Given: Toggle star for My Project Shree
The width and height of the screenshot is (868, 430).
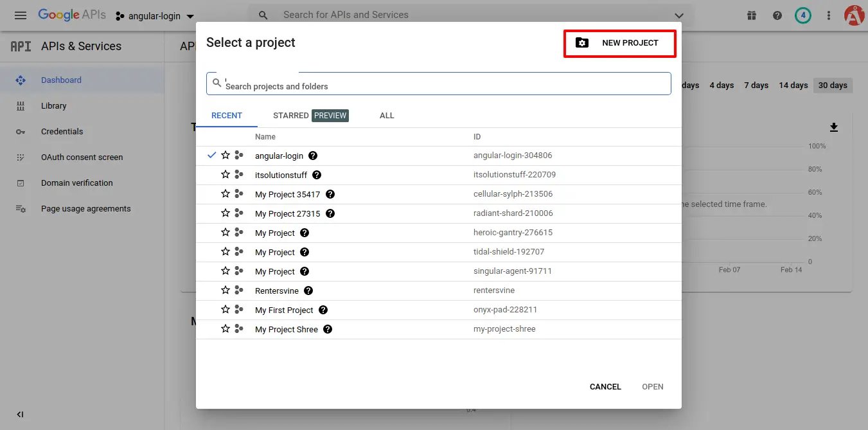Looking at the screenshot, I should click(x=226, y=329).
